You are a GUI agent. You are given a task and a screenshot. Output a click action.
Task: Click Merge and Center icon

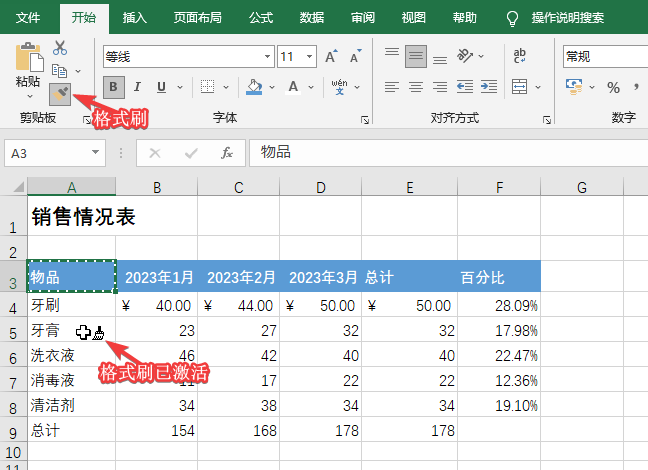519,87
